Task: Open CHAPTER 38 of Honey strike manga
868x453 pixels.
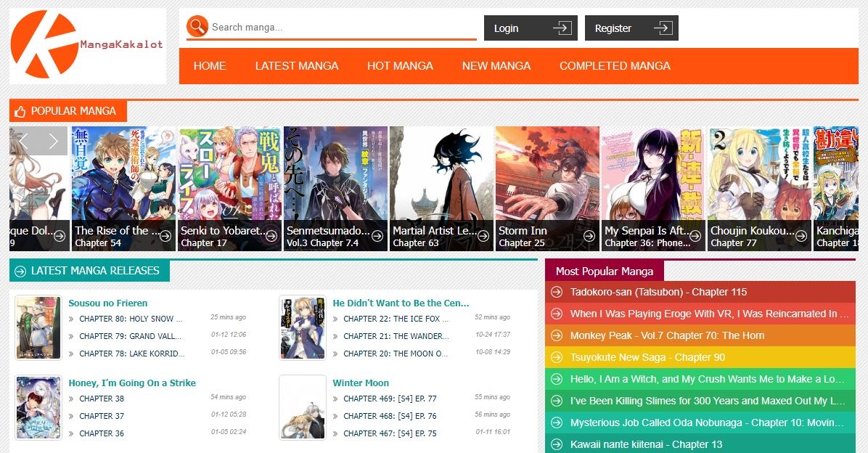Action: (102, 399)
